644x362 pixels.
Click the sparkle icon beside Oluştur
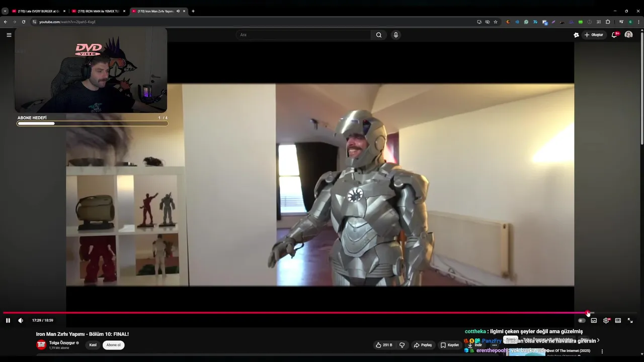(576, 35)
